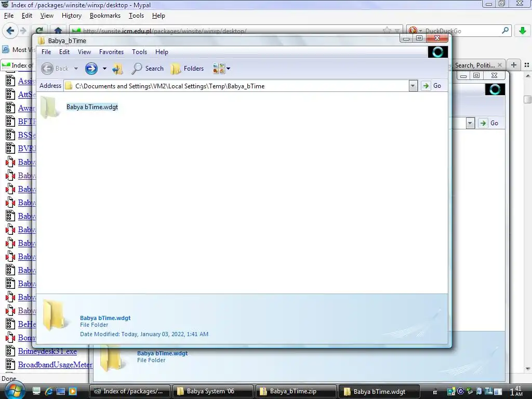Toggle the Folders pane button
This screenshot has width=532, height=399.
click(187, 69)
